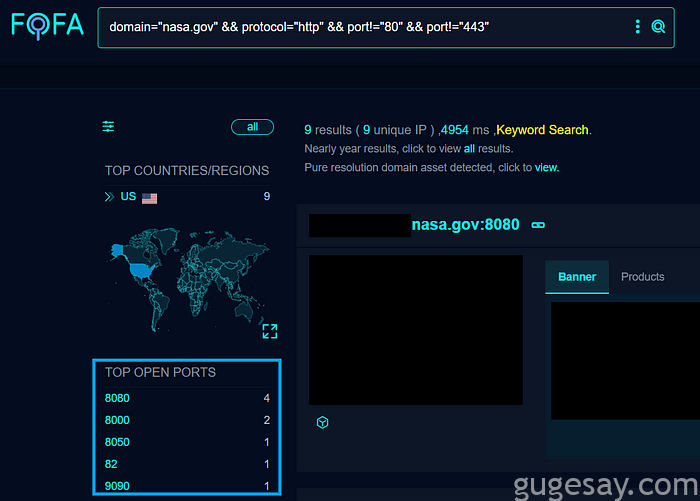Select US in top countries list
700x501 pixels.
[x=128, y=196]
